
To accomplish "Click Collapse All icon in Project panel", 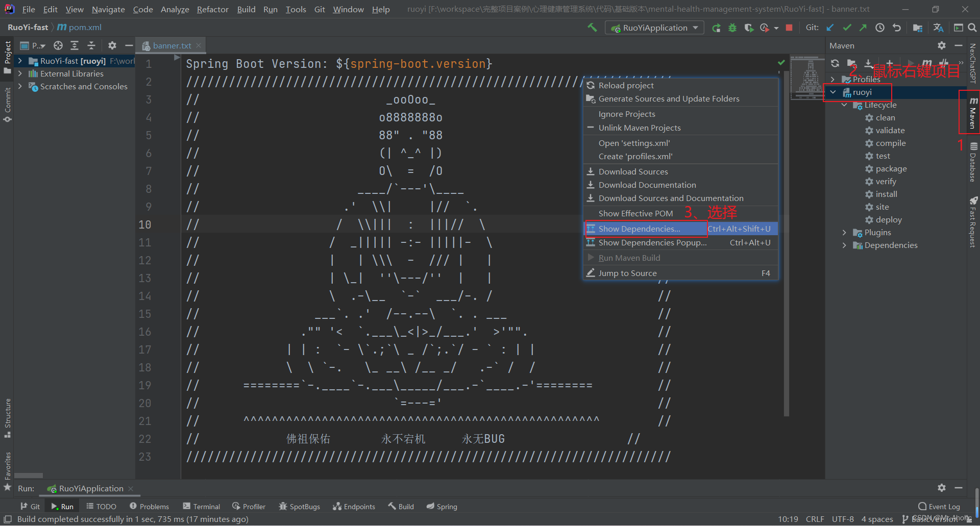I will click(x=91, y=45).
